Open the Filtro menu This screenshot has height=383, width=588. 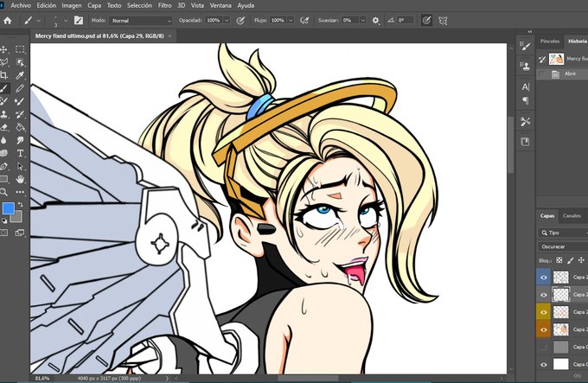(164, 6)
